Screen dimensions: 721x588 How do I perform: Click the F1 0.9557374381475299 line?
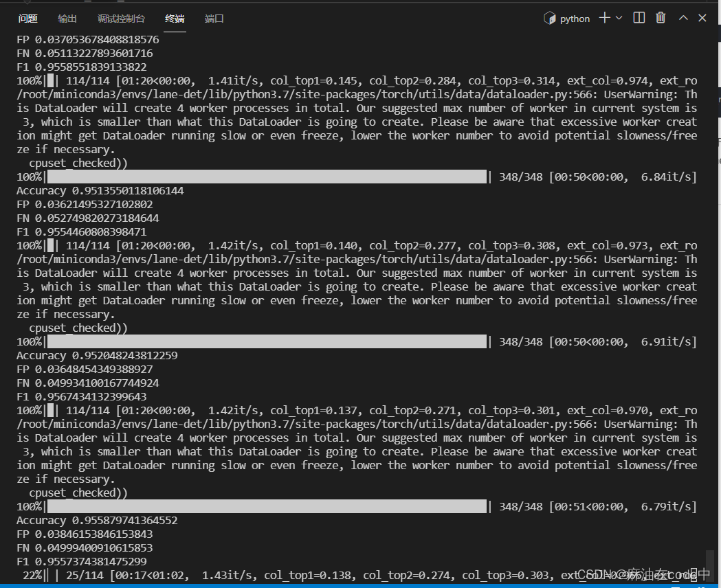click(x=81, y=562)
